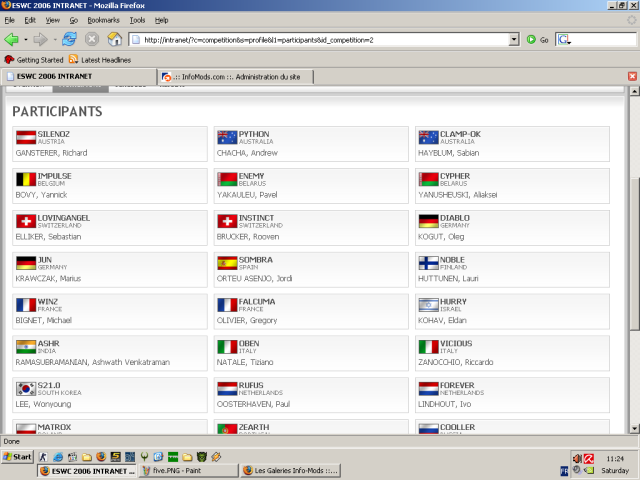Open the Back button history dropdown arrow

pyautogui.click(x=25, y=40)
